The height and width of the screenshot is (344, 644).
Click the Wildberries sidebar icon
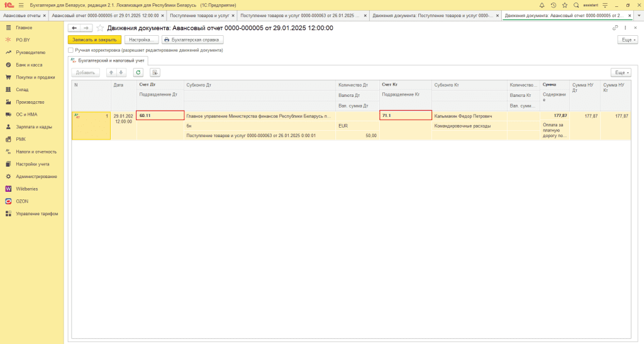8,189
